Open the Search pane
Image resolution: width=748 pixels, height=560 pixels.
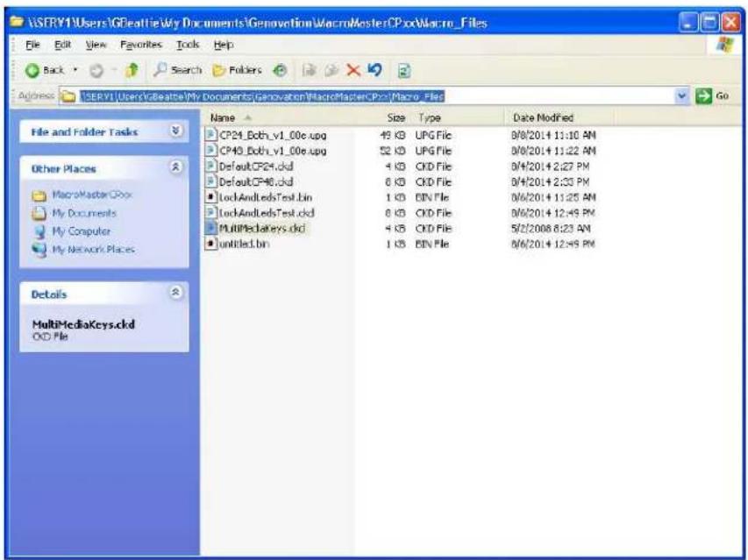point(178,70)
